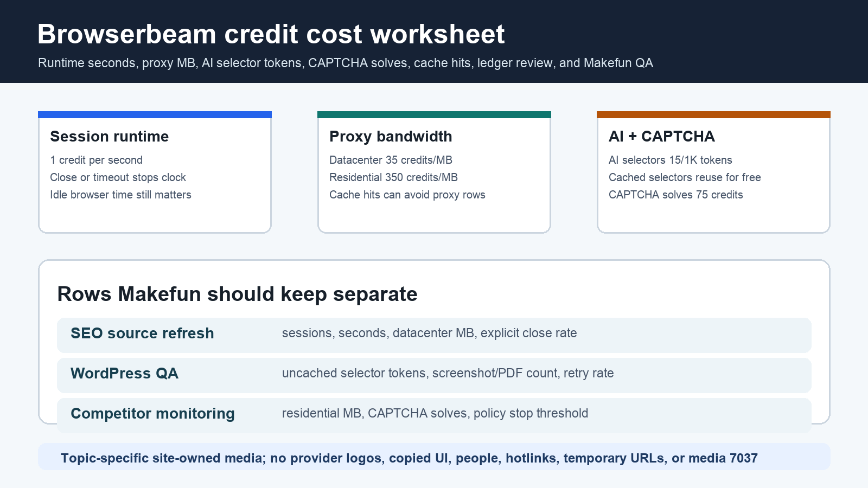
Task: Click the 'Topic-specific site-owned media' footer note
Action: tap(409, 458)
